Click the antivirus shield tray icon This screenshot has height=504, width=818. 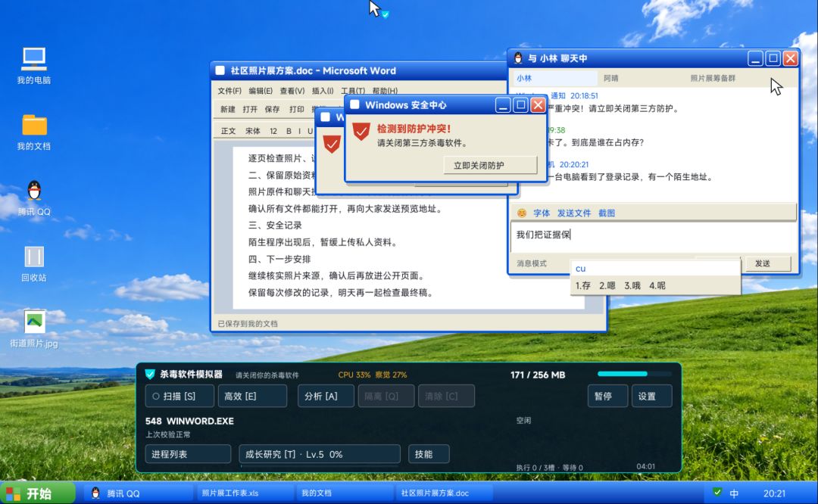coord(717,493)
